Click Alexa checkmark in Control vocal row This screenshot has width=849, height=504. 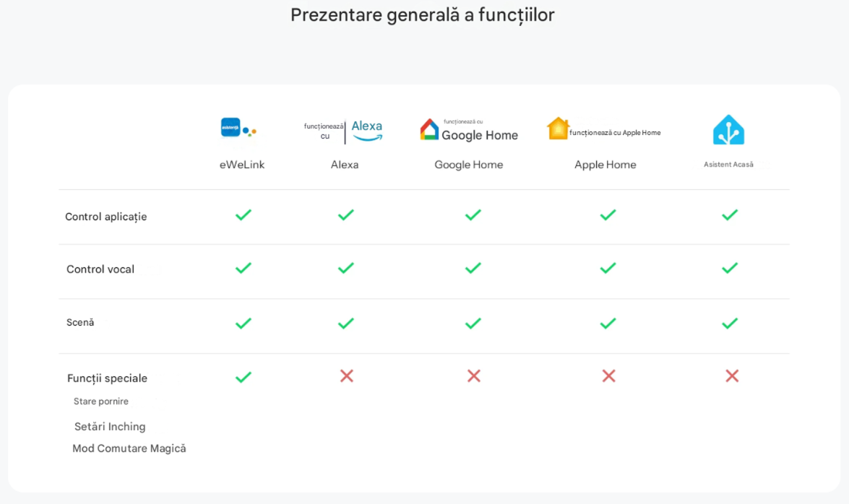coord(346,268)
